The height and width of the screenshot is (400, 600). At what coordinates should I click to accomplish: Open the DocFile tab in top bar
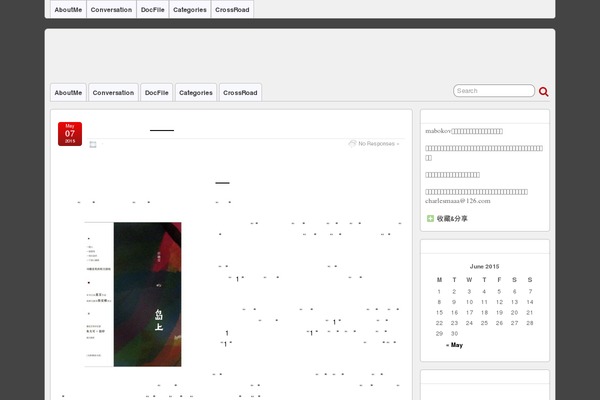(x=153, y=10)
